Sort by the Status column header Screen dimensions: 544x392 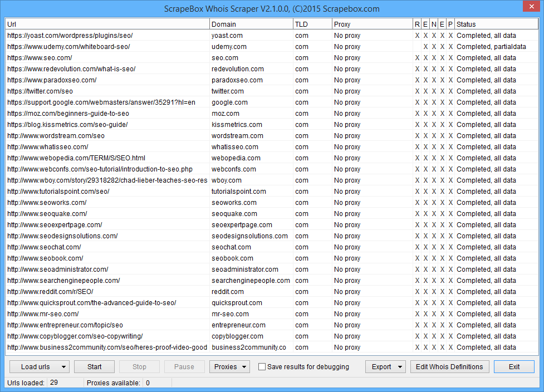[x=496, y=24]
